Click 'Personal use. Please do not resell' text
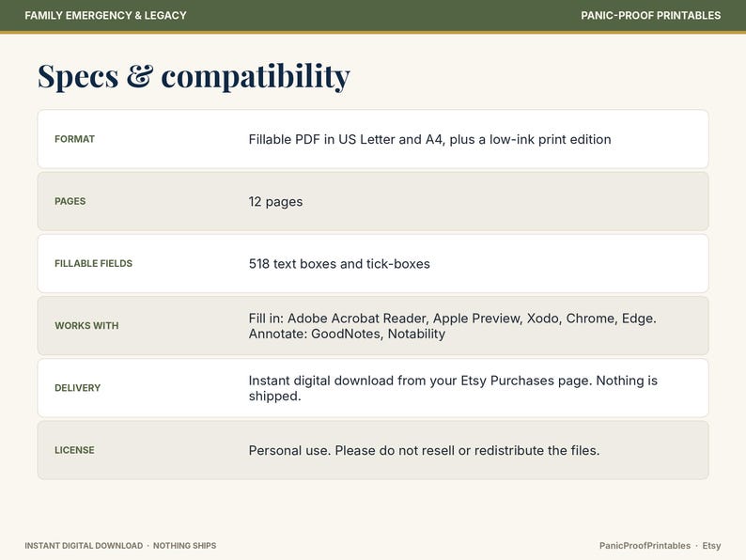746x560 pixels. coord(351,451)
